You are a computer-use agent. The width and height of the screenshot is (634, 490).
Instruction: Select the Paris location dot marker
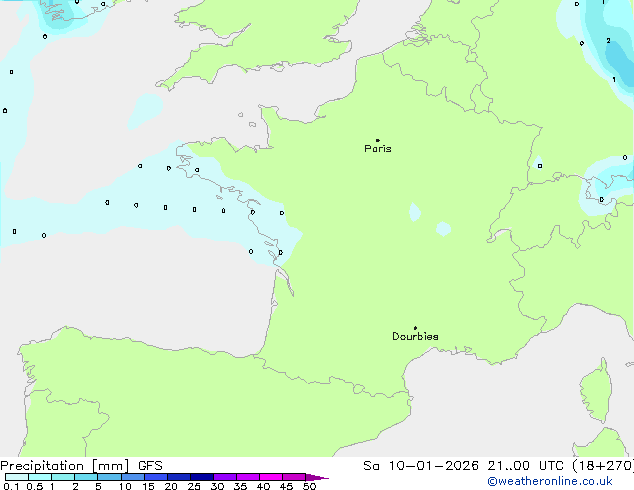point(378,140)
